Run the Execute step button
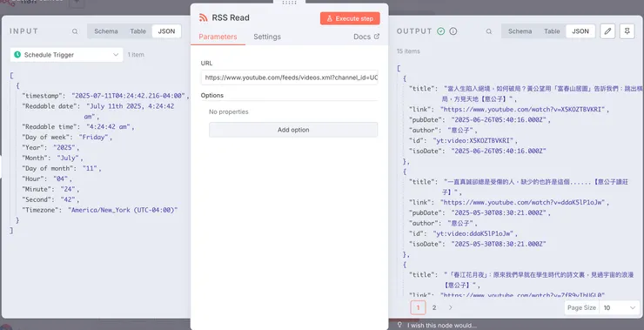 350,18
